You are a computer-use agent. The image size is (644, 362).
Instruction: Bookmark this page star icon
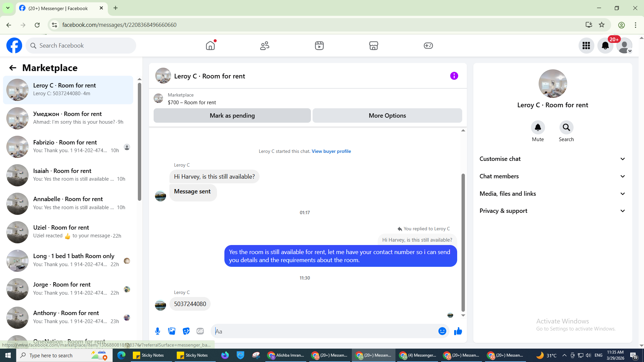(602, 25)
